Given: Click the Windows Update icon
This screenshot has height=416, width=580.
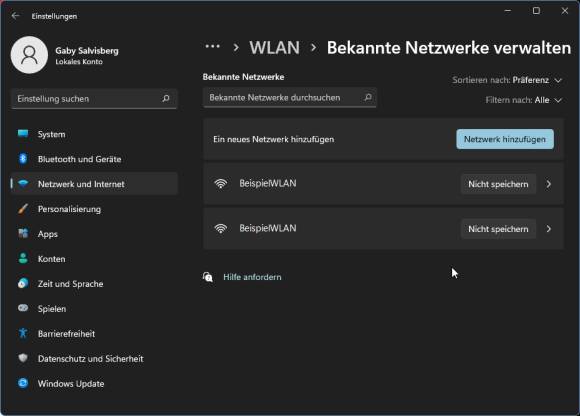Looking at the screenshot, I should pos(23,383).
